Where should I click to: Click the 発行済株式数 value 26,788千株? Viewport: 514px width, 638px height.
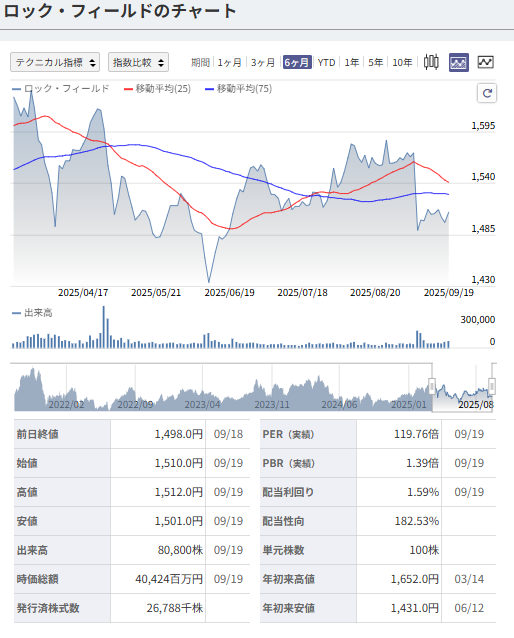click(x=175, y=608)
